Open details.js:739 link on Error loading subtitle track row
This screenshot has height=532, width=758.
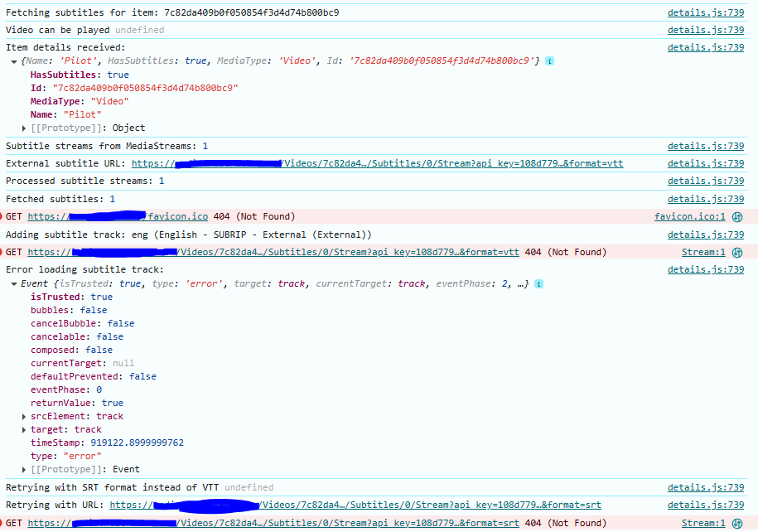[x=705, y=270]
